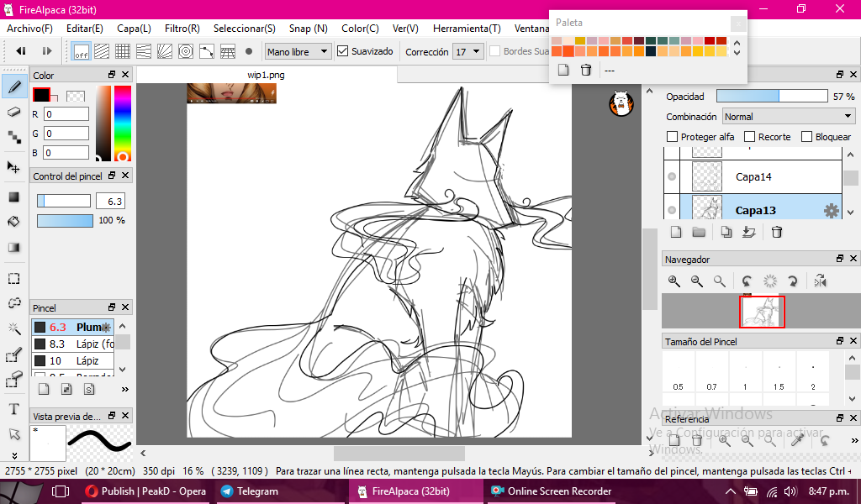This screenshot has height=504, width=861.
Task: Click the layer Opacidad slider
Action: coord(772,96)
